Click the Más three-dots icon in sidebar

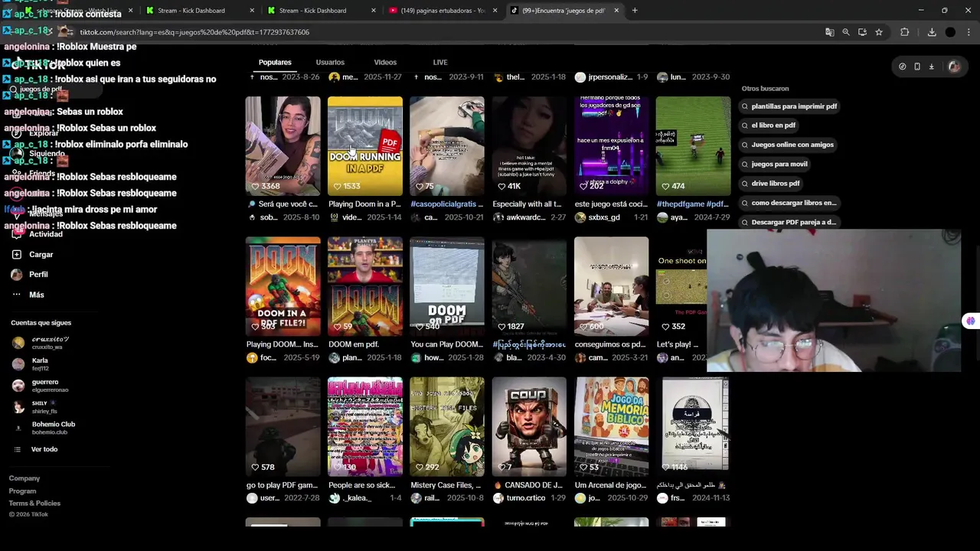(x=17, y=295)
